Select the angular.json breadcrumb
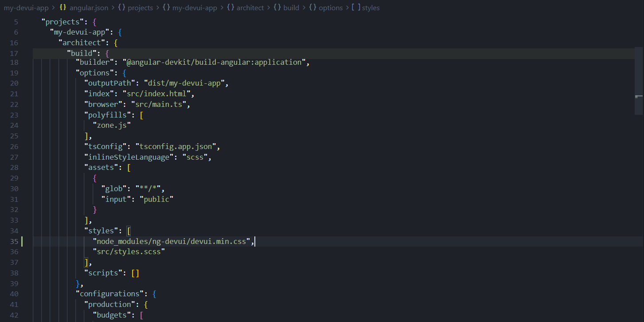This screenshot has height=322, width=644. point(90,8)
